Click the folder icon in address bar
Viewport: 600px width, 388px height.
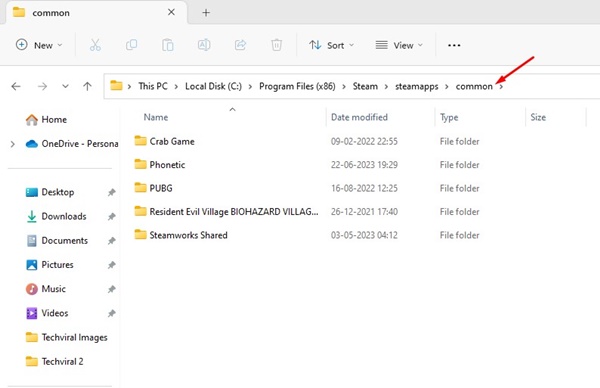point(116,85)
